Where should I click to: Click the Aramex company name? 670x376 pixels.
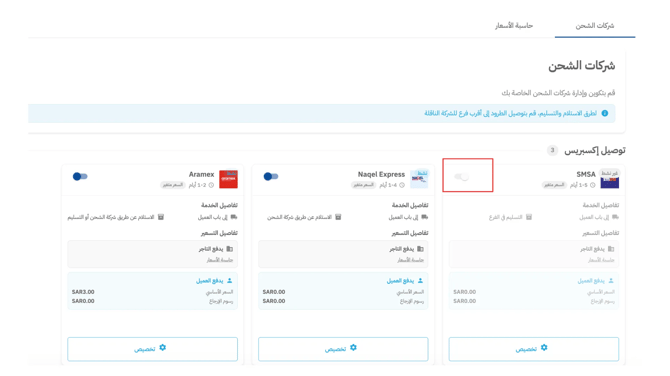pos(201,174)
